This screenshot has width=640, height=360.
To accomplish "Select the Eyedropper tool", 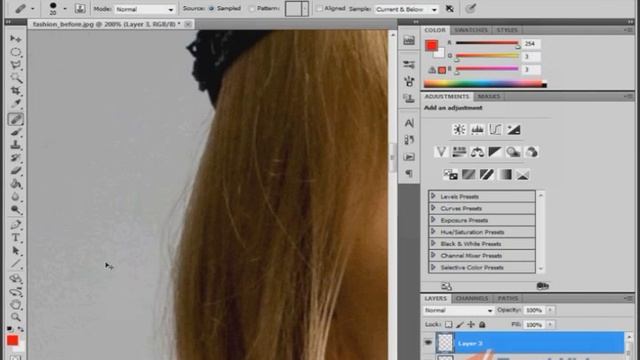I will pyautogui.click(x=16, y=104).
